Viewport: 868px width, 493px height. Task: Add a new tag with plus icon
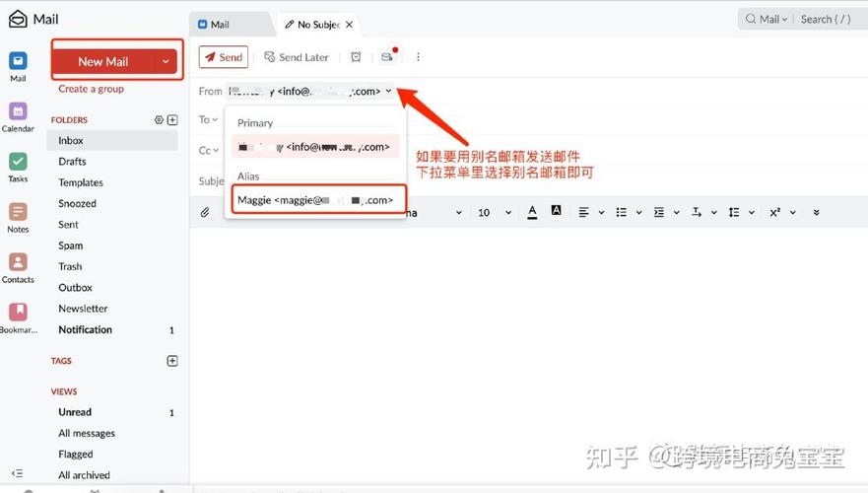pos(172,361)
